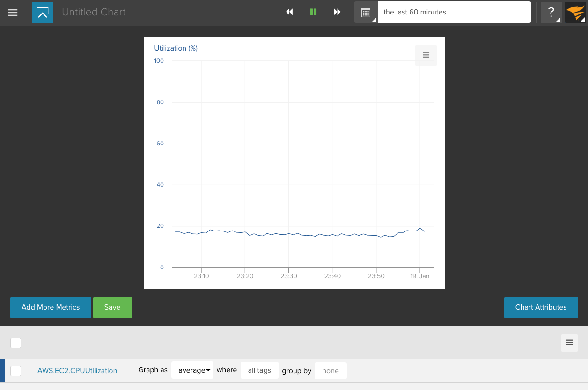Expand the 'average' aggregation dropdown
Screen dimensions: 588x390
tap(192, 370)
